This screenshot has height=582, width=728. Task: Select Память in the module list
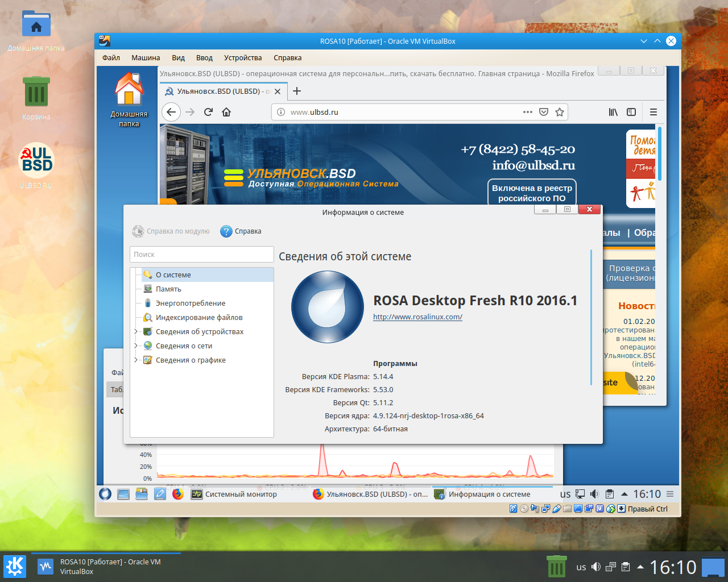pyautogui.click(x=168, y=289)
